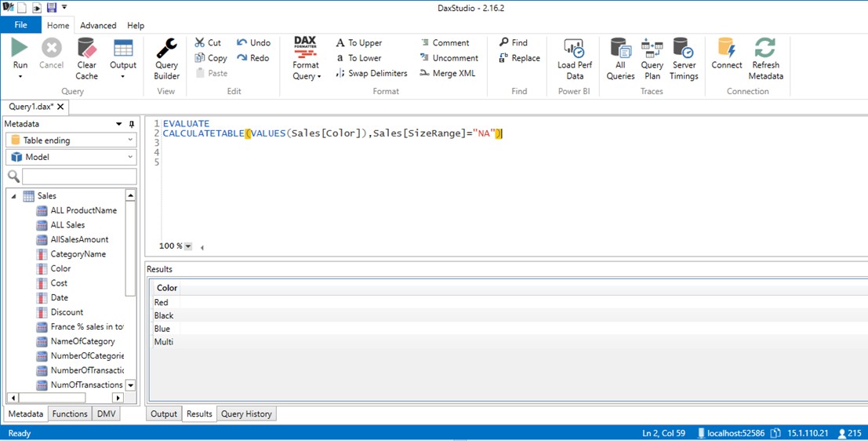Comment the selected lines
The width and height of the screenshot is (868, 441).
445,42
